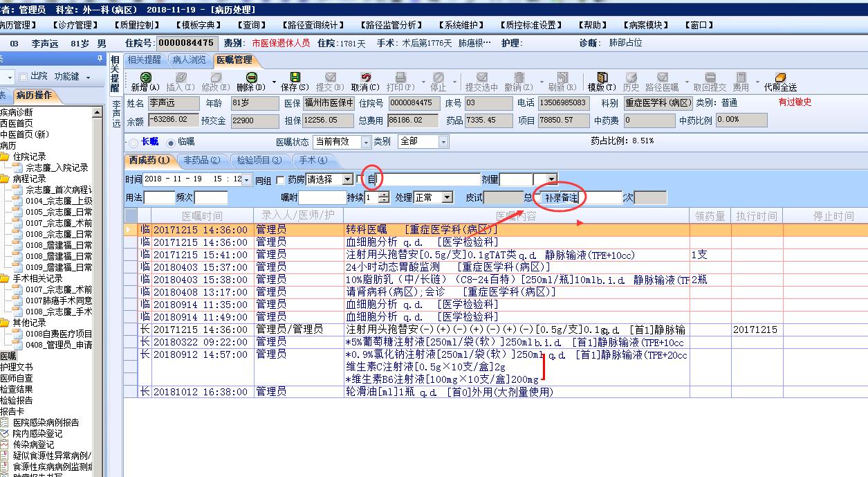The height and width of the screenshot is (477, 868).
Task: Switch to the 手术(4) tab
Action: tap(313, 160)
